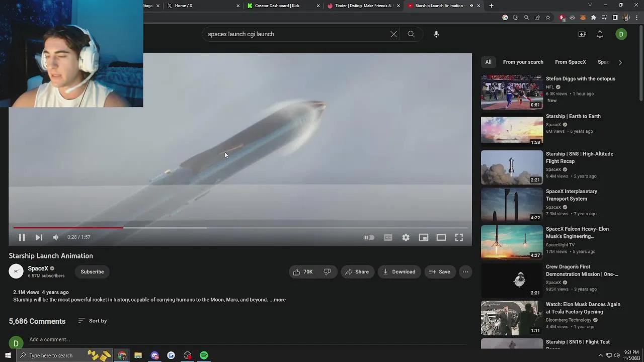Open Chrome three-dot menu
Screen dimensions: 644x362
coord(637,18)
